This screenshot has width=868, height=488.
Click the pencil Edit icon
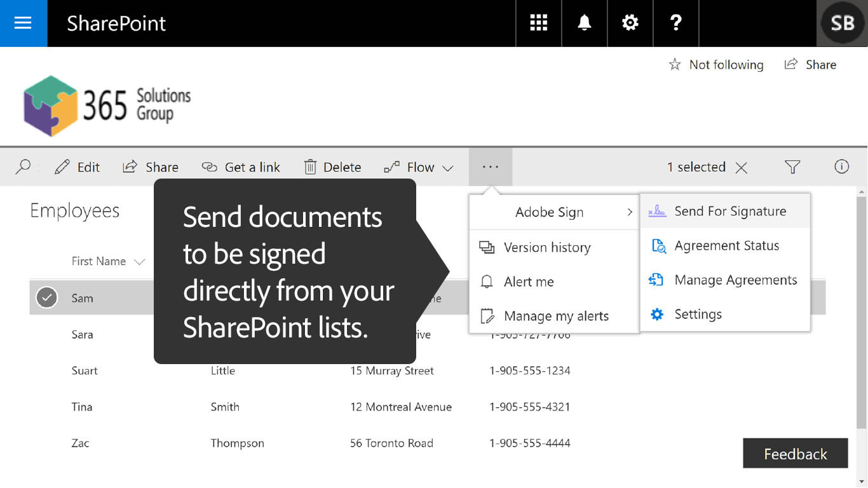[x=62, y=167]
